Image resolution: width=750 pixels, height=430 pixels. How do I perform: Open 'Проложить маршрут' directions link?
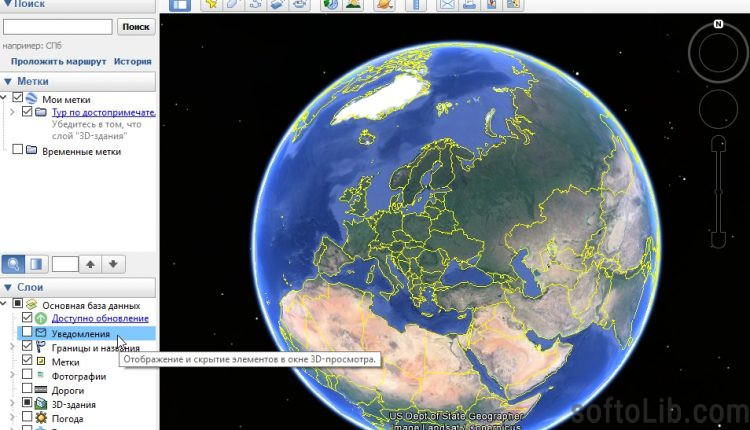58,61
